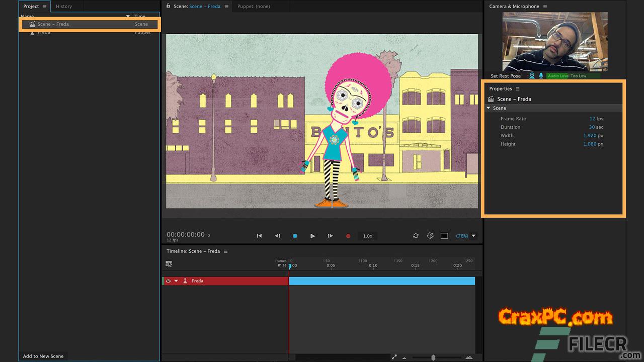Jump to the start of the scene
The width and height of the screenshot is (644, 362).
coord(259,236)
